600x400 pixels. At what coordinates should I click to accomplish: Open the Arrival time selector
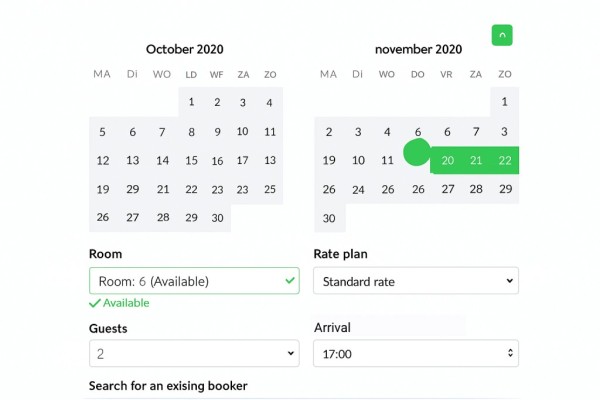coord(416,353)
